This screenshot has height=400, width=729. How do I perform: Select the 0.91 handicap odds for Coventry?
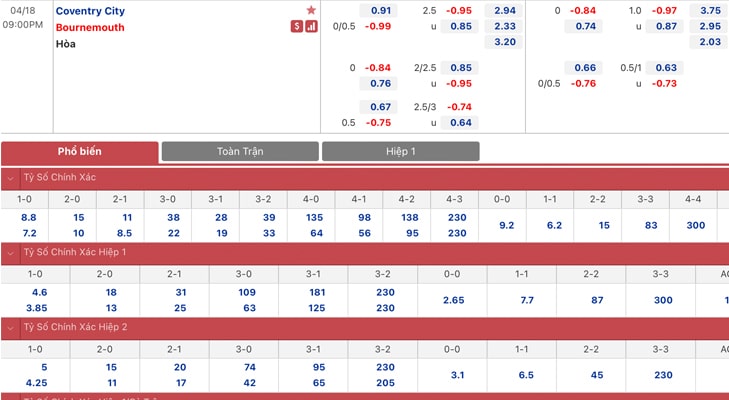(379, 11)
